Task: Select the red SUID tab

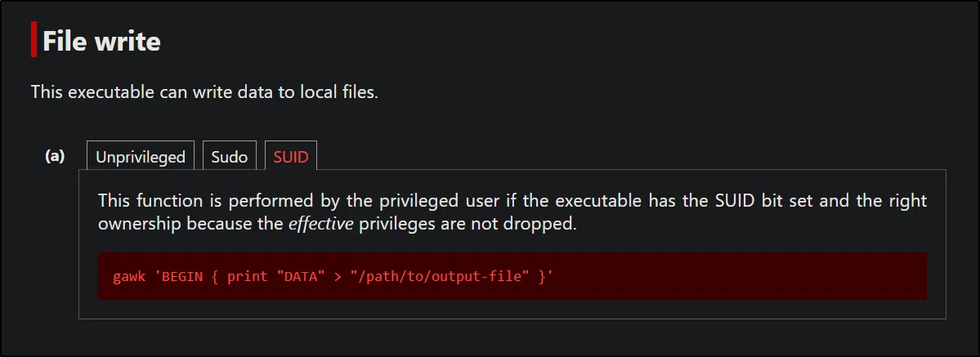Action: (291, 156)
